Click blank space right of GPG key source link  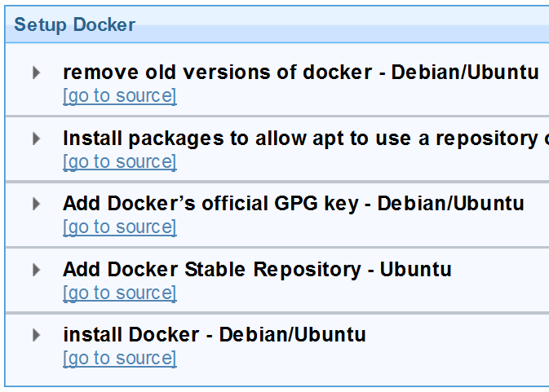pos(361,227)
